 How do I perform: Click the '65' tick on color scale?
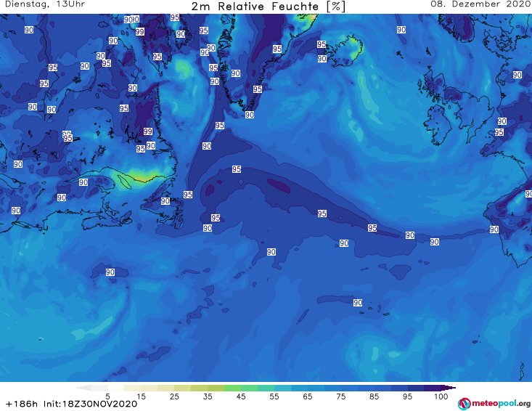(x=308, y=396)
